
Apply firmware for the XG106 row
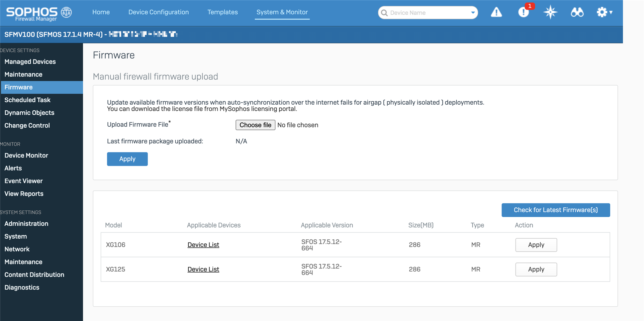point(536,245)
